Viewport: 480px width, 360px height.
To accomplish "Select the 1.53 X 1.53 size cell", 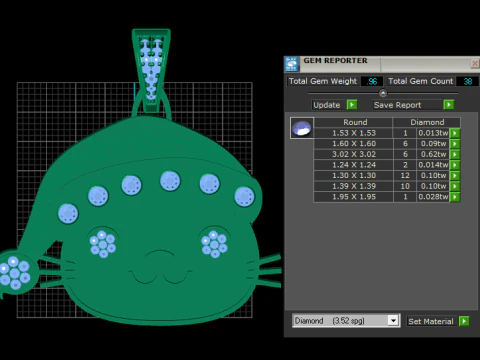I will pyautogui.click(x=354, y=133).
